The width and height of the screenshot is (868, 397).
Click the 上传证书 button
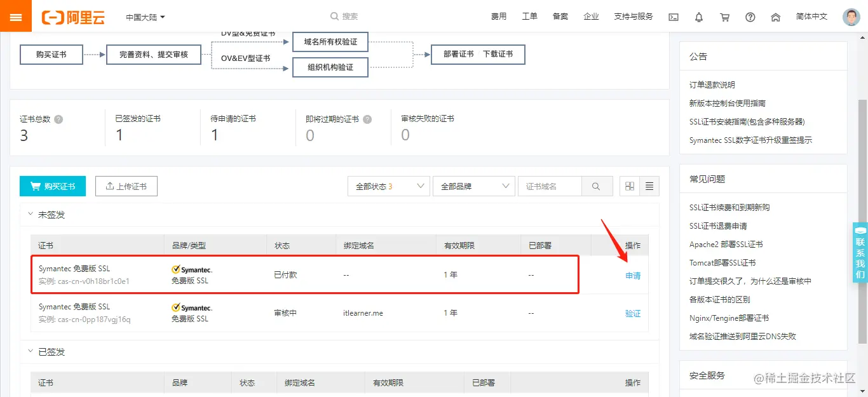tap(126, 186)
